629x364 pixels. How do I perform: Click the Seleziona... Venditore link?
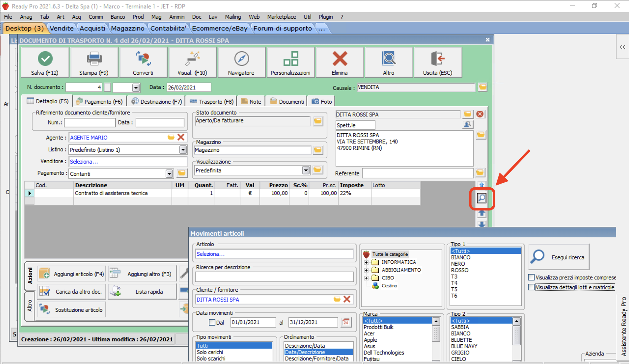click(84, 162)
